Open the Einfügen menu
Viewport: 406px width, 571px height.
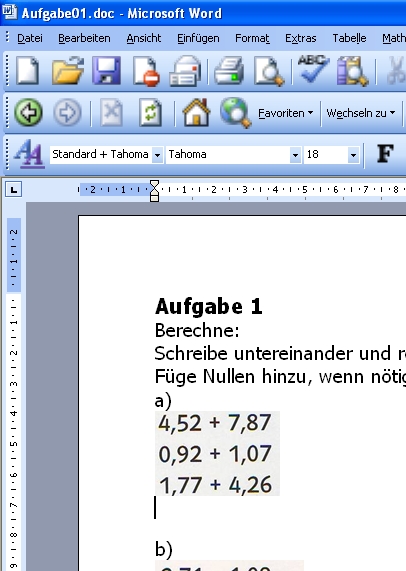pos(198,38)
